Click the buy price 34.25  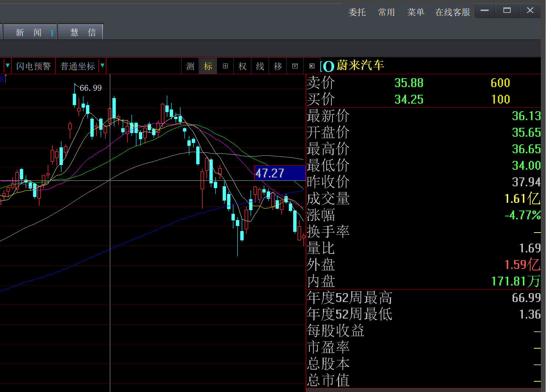(x=409, y=100)
